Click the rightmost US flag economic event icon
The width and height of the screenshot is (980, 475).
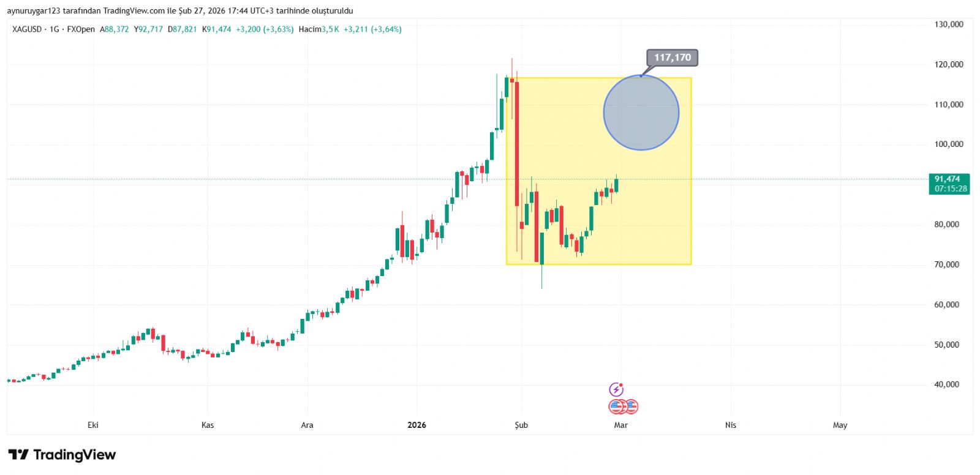coord(631,406)
